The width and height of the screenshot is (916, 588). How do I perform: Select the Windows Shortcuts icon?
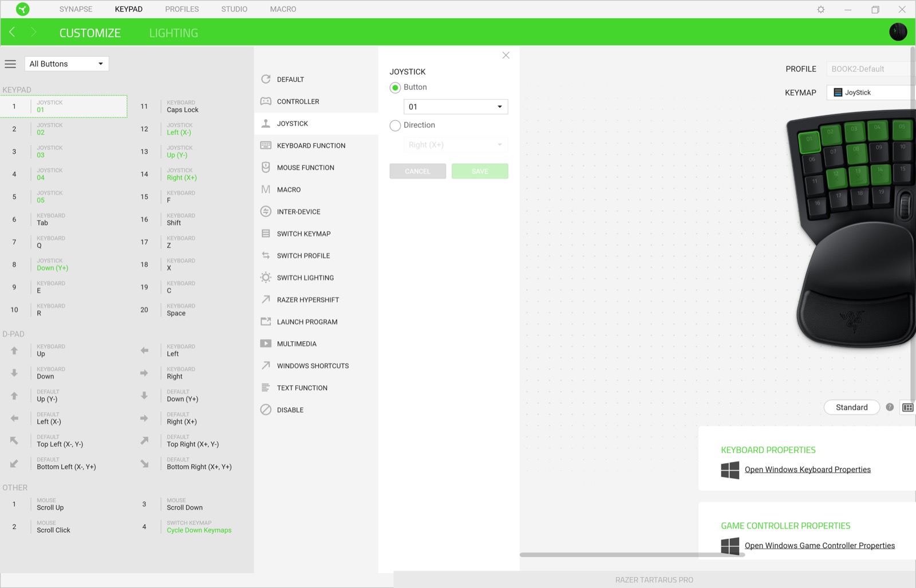click(266, 365)
